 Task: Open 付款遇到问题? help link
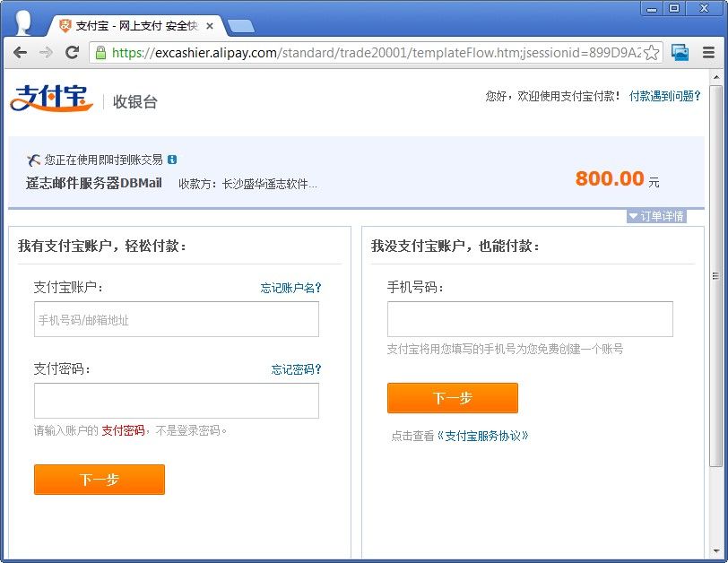point(664,96)
